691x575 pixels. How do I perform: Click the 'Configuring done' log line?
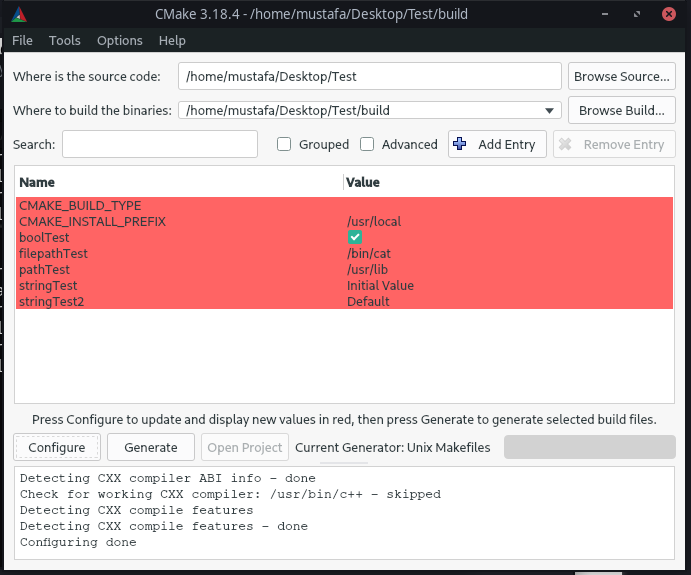click(78, 542)
